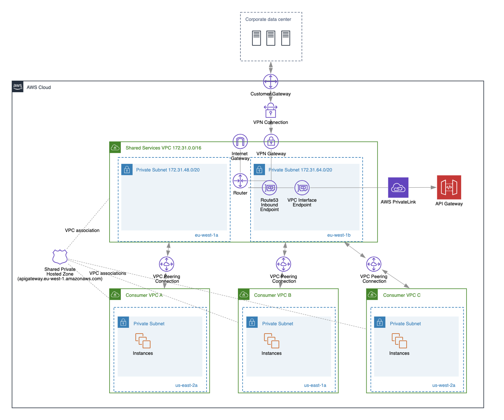Select the 'eu-west-1b' availability zone label
Screen dimensions: 504x420
(x=339, y=235)
